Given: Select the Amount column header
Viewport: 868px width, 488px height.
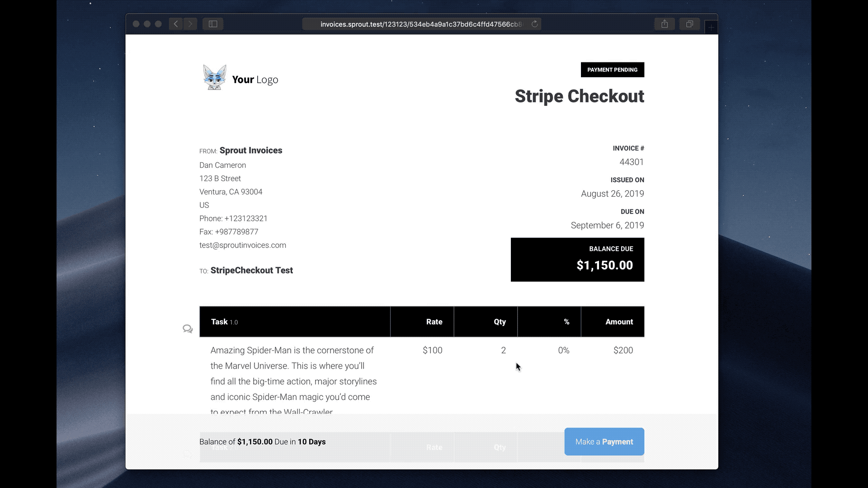Looking at the screenshot, I should tap(619, 322).
